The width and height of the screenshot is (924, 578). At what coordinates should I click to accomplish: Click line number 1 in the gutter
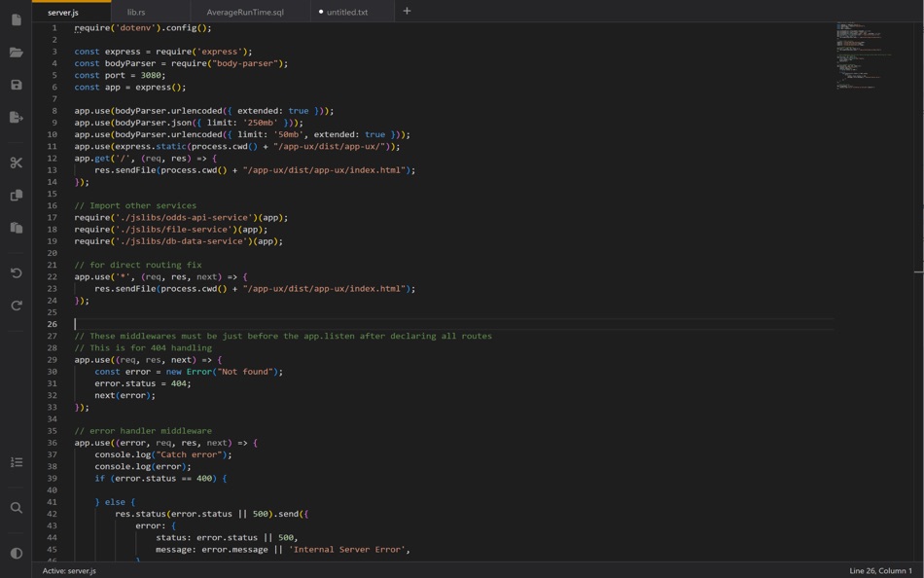[54, 27]
